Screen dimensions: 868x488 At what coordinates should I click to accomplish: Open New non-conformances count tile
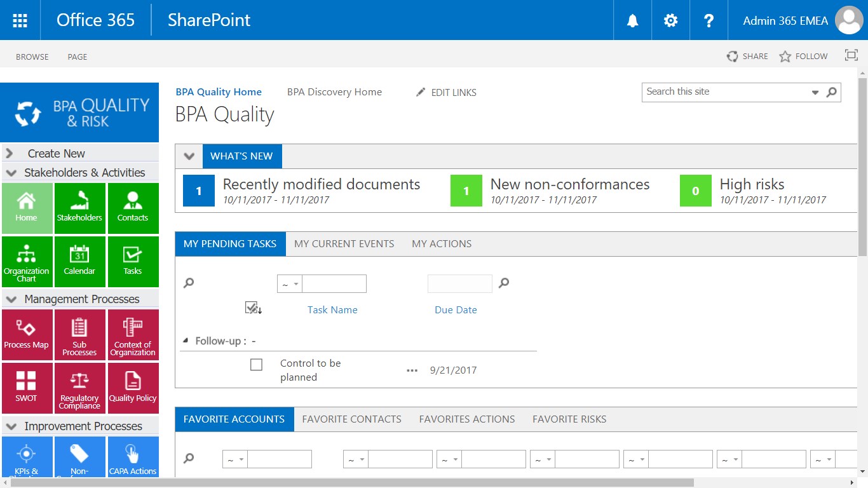pos(466,191)
